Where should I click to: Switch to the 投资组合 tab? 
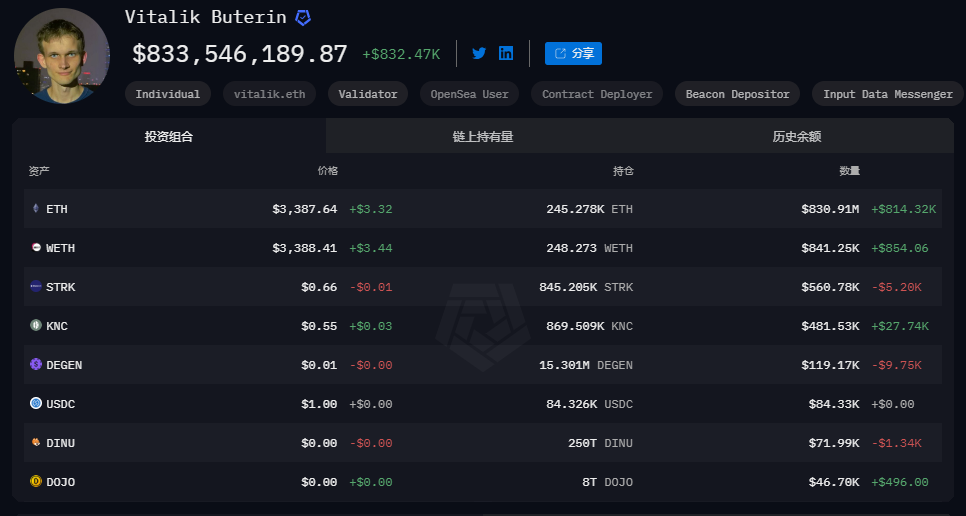coord(169,136)
